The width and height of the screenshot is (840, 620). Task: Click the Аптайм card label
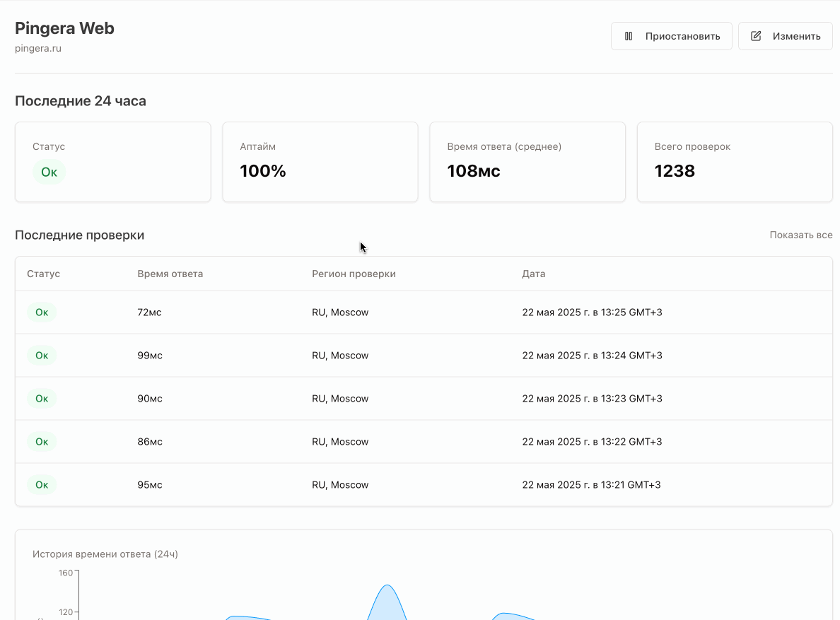coord(257,147)
